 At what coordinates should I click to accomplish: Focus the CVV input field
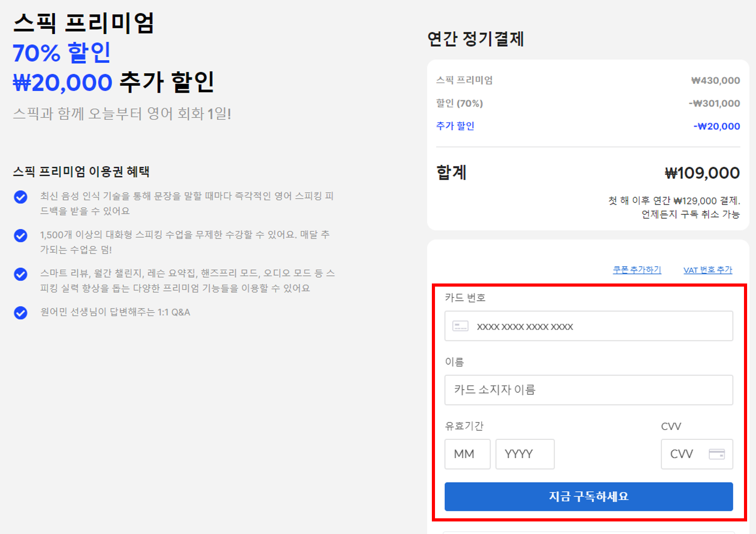pos(697,454)
